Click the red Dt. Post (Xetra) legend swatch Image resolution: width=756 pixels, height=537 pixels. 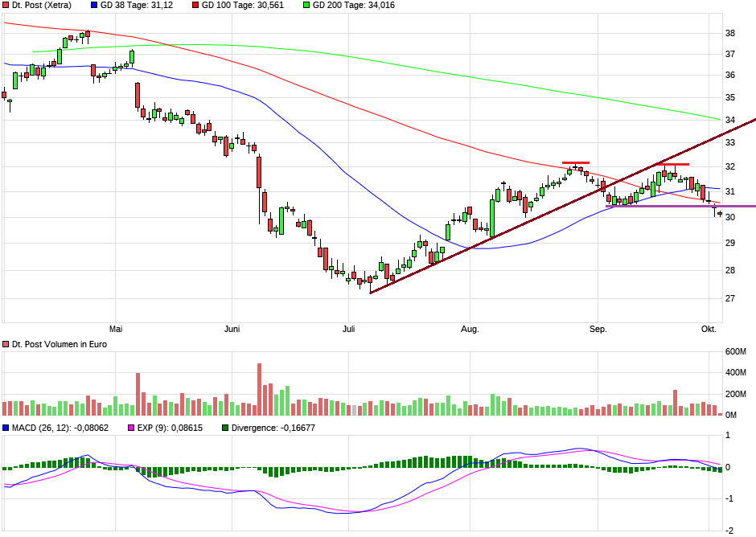pos(6,6)
